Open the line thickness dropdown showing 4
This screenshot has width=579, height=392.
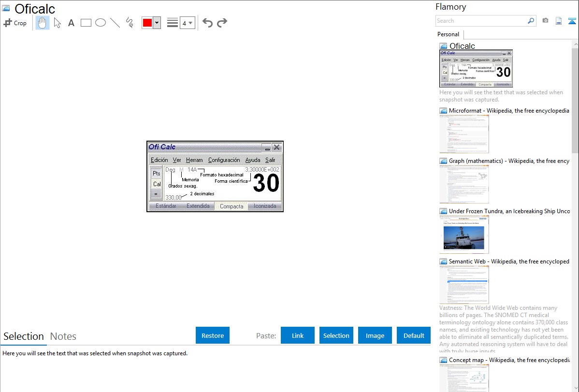(188, 23)
